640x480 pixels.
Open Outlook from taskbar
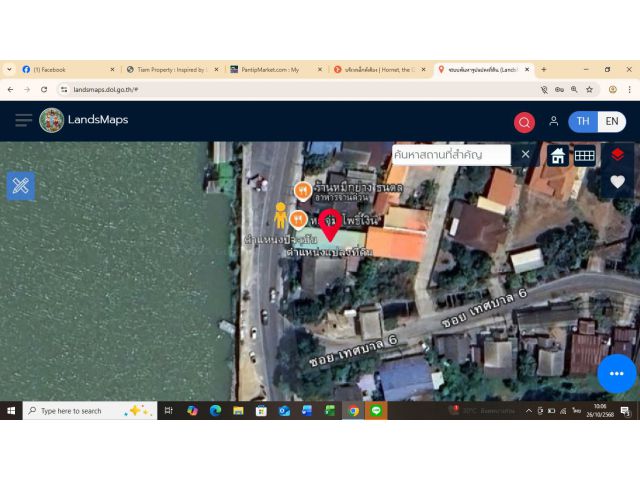pos(284,411)
